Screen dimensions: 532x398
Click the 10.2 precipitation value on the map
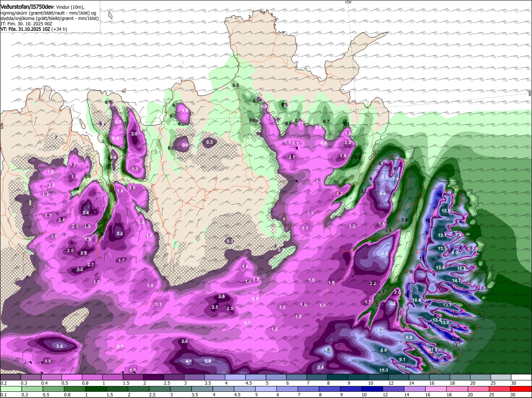tap(461, 269)
